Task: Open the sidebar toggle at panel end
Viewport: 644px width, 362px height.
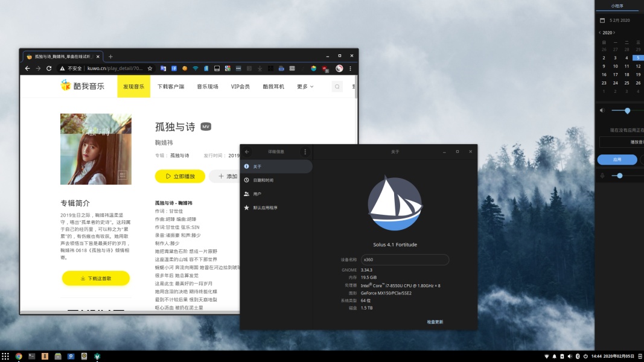Action: click(640, 356)
